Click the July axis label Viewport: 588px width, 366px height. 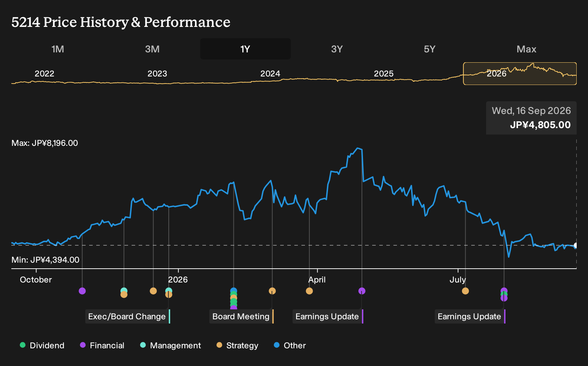click(x=458, y=280)
